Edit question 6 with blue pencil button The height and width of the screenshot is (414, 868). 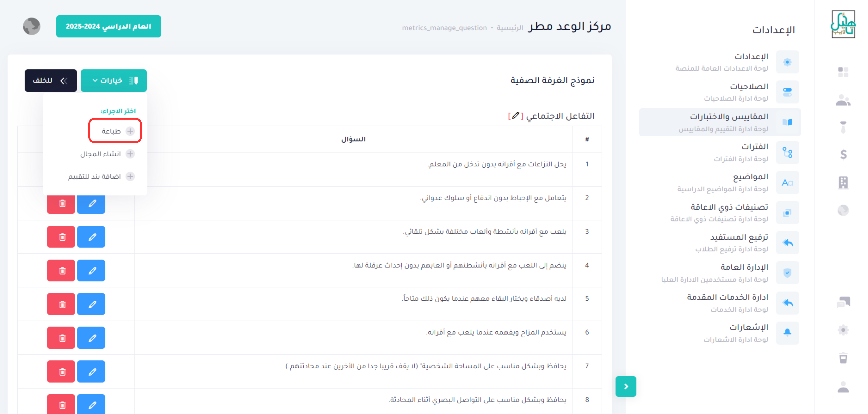click(x=91, y=338)
